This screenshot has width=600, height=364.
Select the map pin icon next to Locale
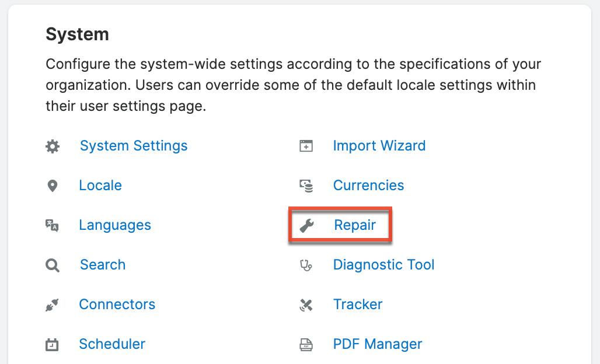[52, 185]
